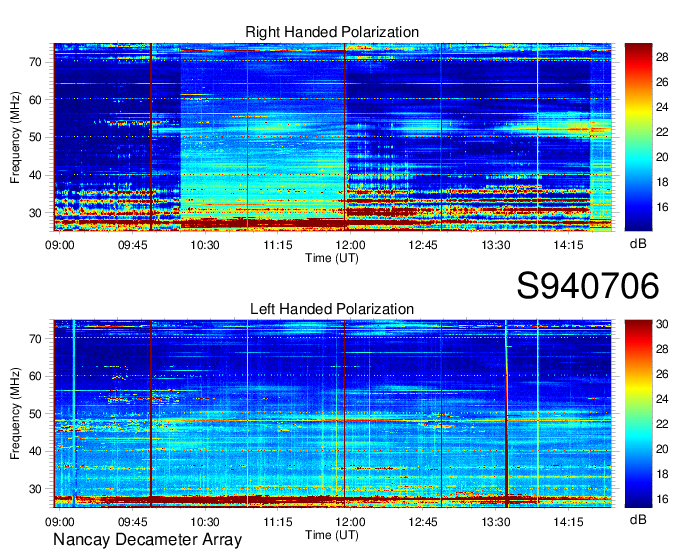This screenshot has height=552, width=680.
Task: Select the 09:00 tick under the Left Handed plot
Action: [60, 522]
